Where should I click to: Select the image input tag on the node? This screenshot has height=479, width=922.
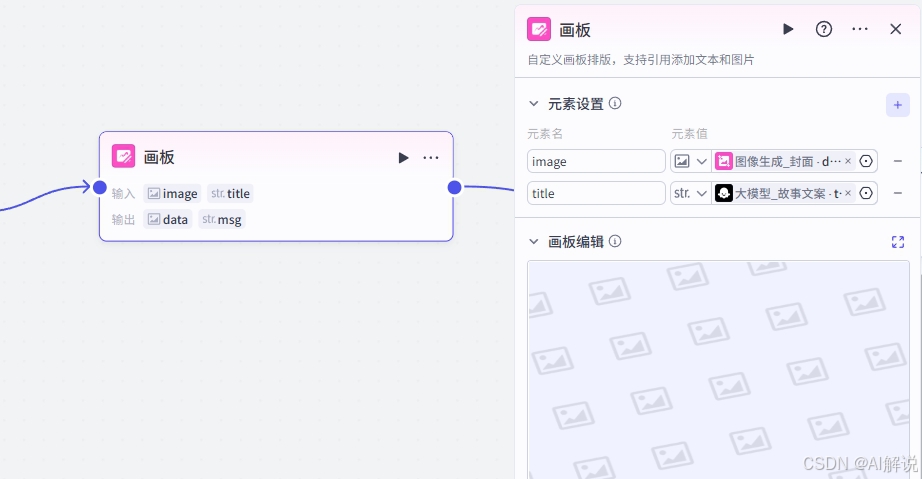coord(172,193)
